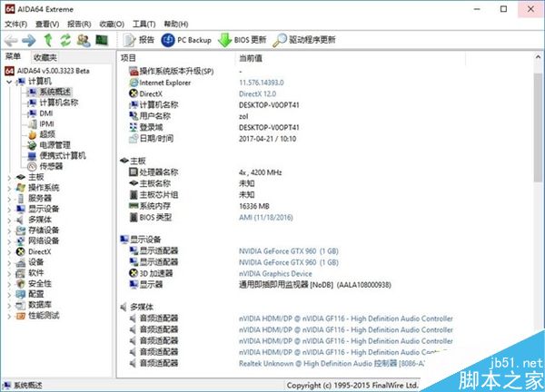
Task: Click the 11.576.14393.0 Internet Explorer link
Action: 262,83
